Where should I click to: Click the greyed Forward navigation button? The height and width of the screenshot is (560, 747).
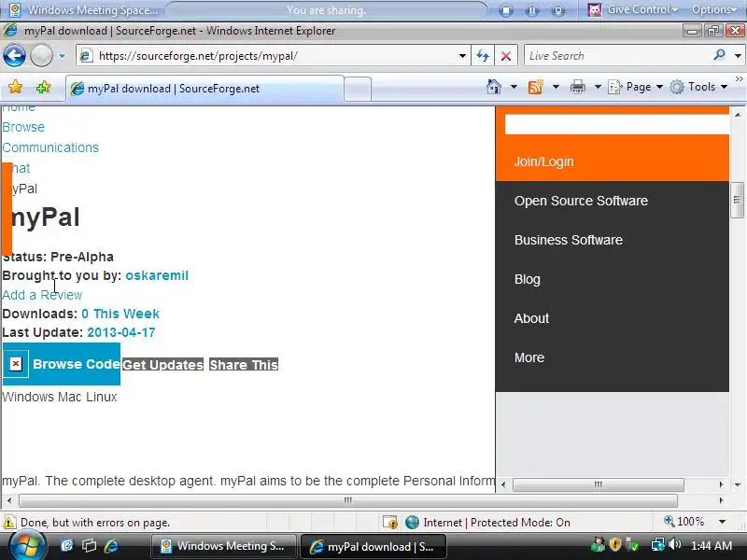point(41,56)
